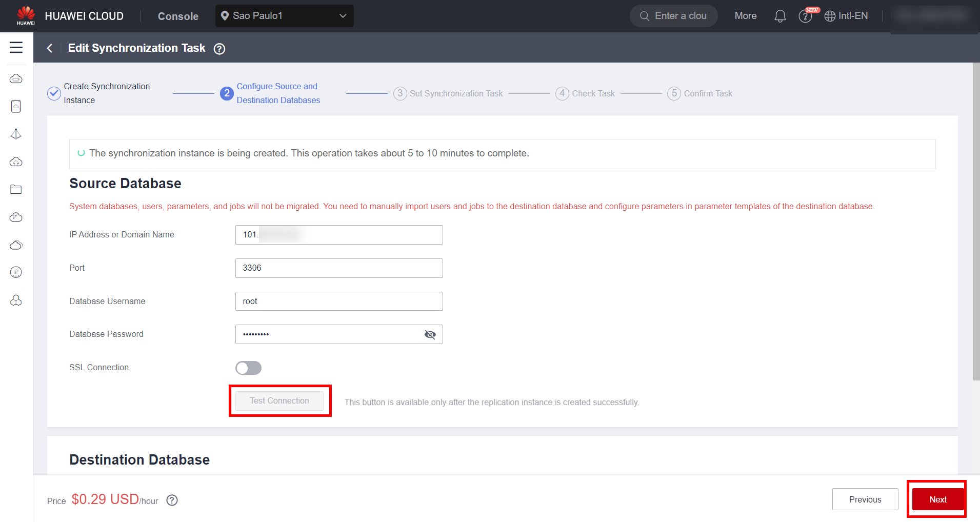The height and width of the screenshot is (522, 980).
Task: Open the notifications bell
Action: click(779, 16)
